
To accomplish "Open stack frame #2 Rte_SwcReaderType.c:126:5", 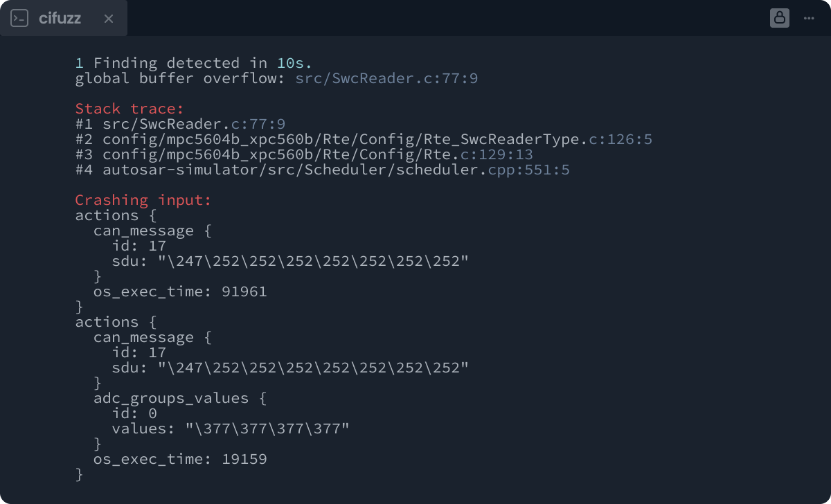I will click(x=377, y=139).
